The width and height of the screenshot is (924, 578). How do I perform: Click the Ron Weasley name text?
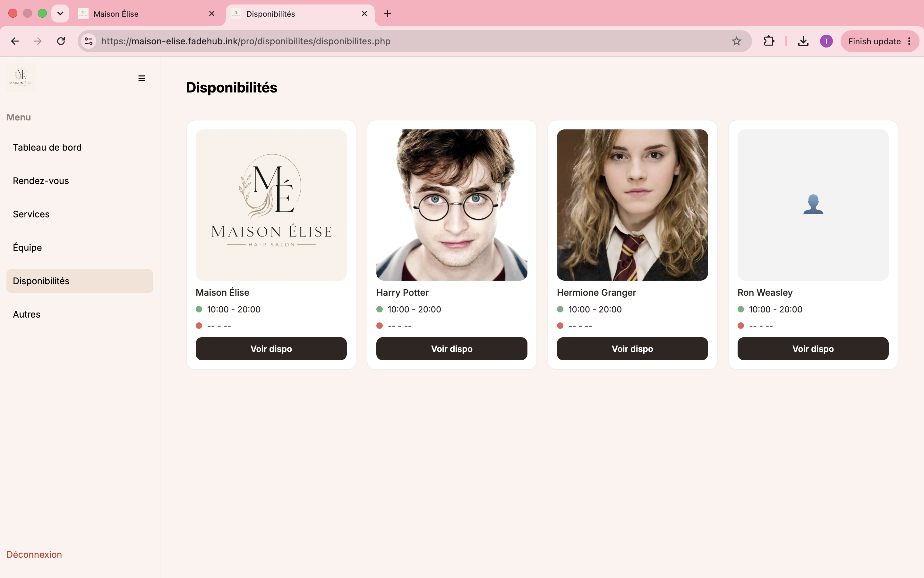click(x=765, y=293)
